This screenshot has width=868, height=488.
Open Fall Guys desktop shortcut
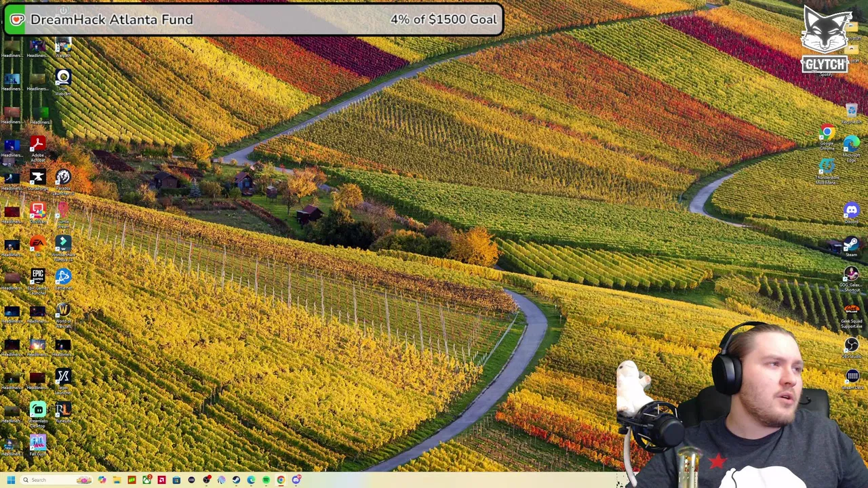tap(37, 445)
